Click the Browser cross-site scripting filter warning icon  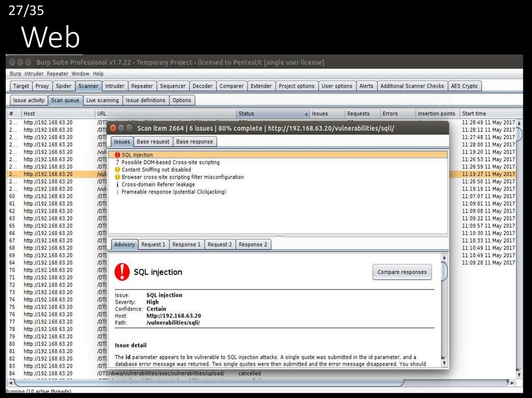coord(117,177)
